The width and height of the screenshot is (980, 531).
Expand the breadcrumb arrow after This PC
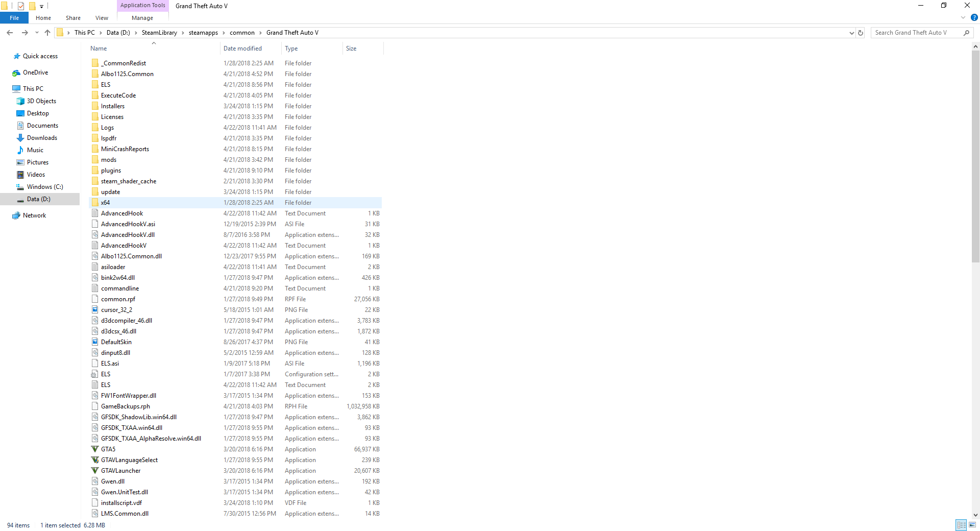pos(101,33)
